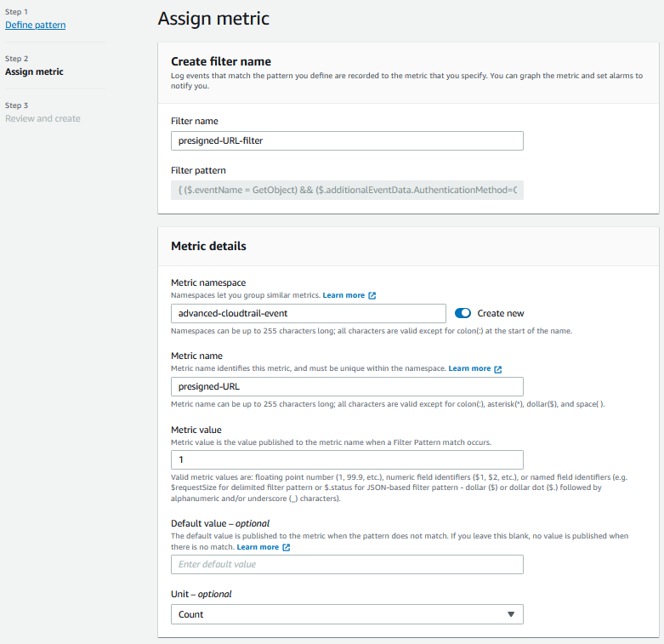Open the Define pattern step link
664x644 pixels.
(x=35, y=25)
